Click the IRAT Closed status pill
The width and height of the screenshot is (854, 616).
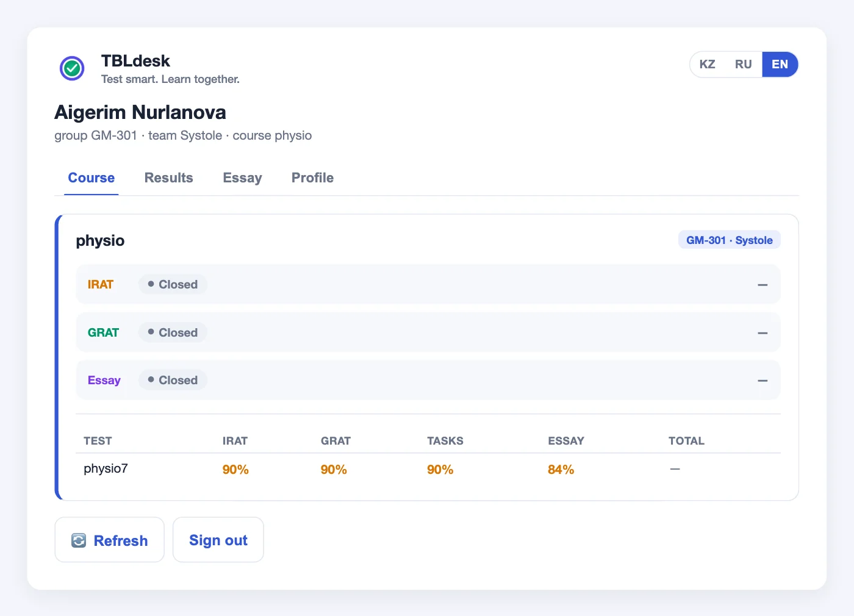point(173,284)
